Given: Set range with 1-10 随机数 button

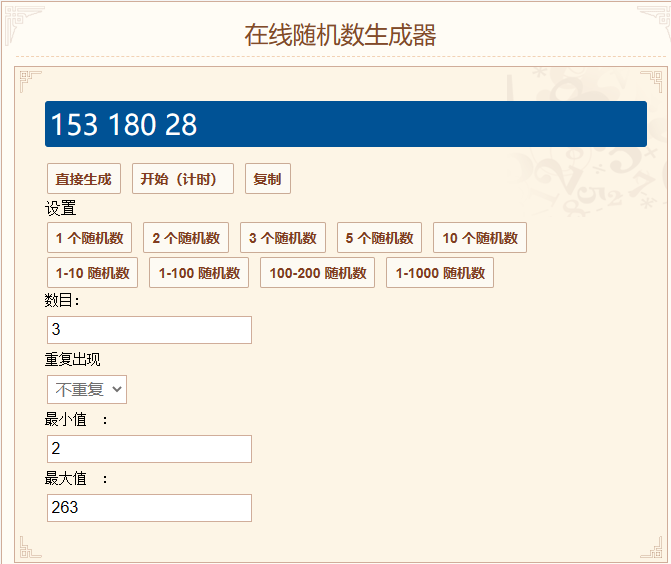Looking at the screenshot, I should pos(92,273).
